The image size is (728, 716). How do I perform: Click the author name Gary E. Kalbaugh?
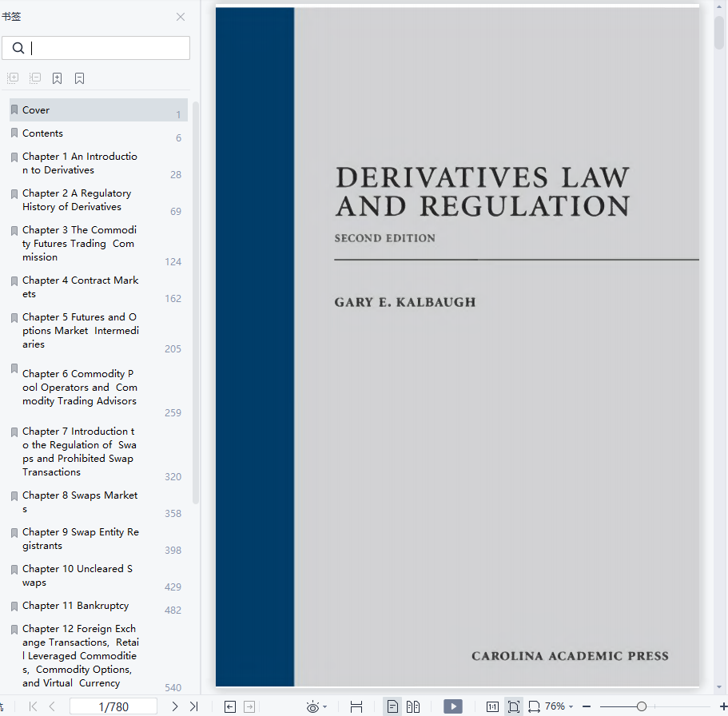pyautogui.click(x=405, y=302)
